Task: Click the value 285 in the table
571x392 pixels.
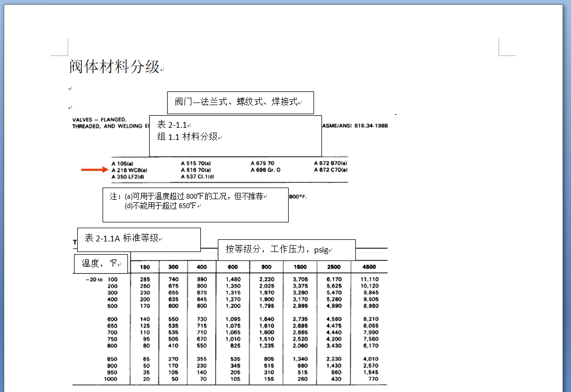Action: [145, 279]
